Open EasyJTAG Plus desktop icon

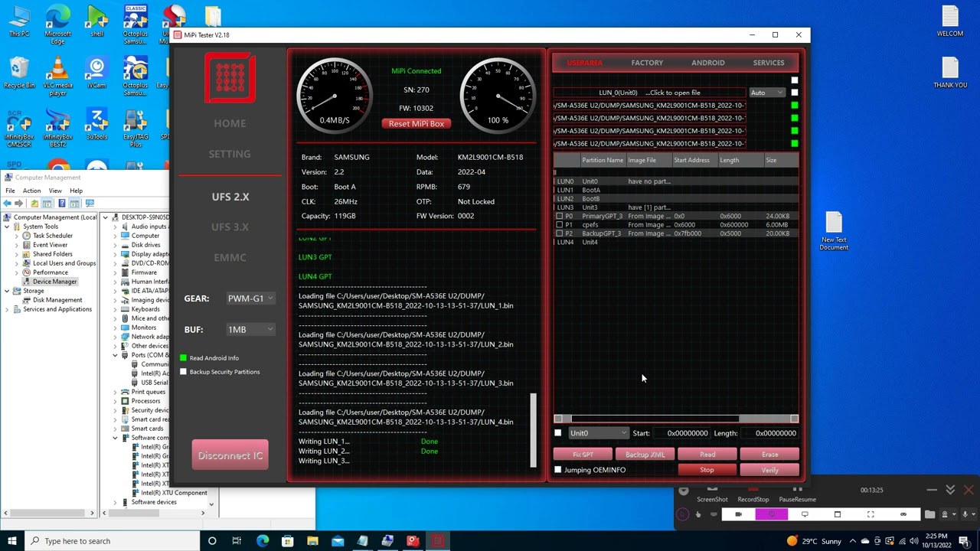[136, 128]
